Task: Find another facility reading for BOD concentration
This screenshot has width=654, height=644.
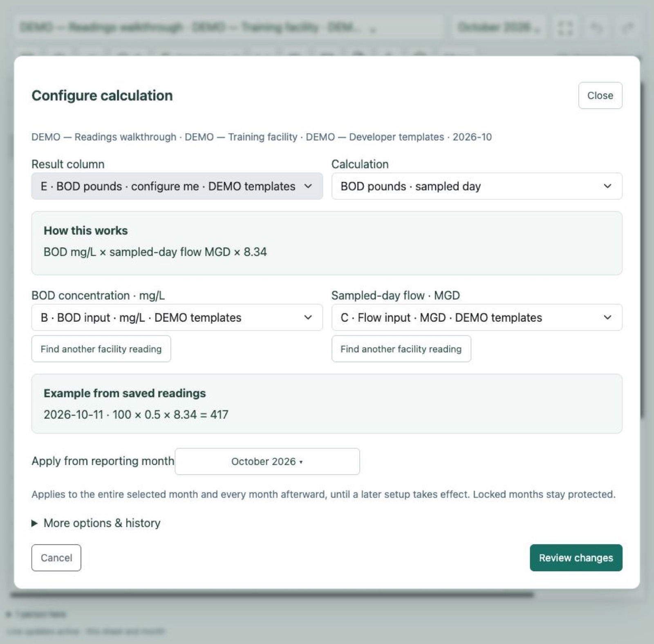Action: tap(101, 349)
